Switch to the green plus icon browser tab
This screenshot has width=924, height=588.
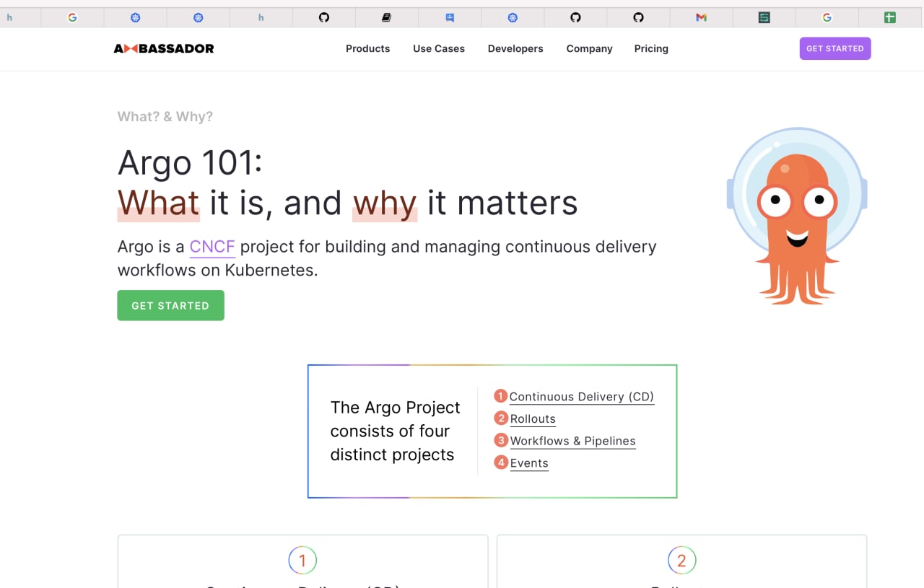(x=890, y=17)
